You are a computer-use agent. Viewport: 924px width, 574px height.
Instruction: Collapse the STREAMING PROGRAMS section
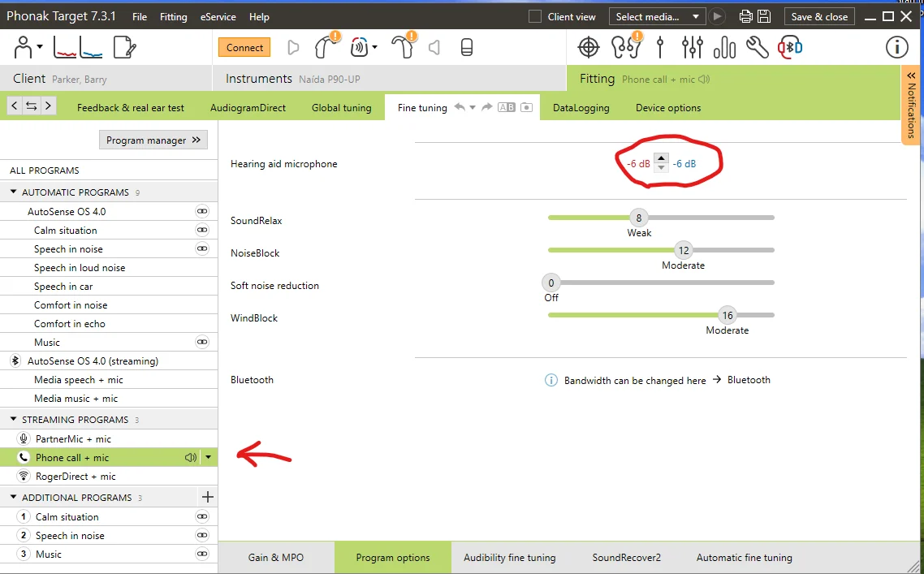[14, 419]
